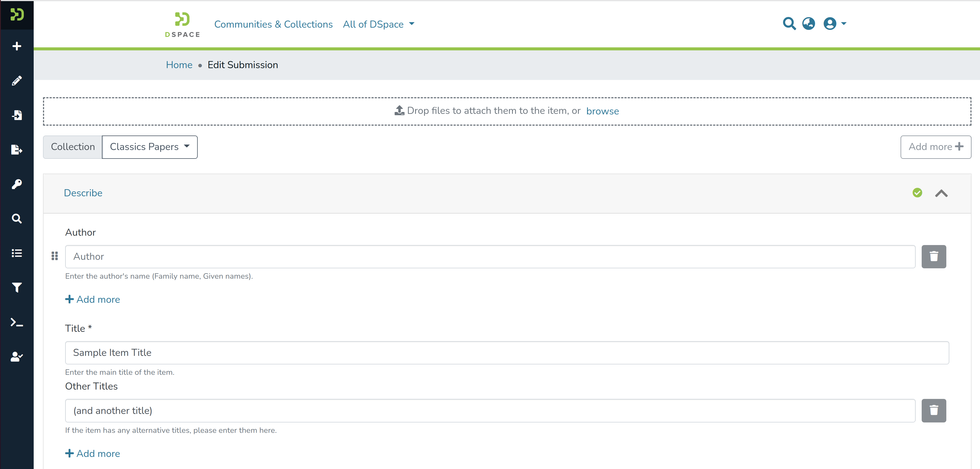Open the language globe icon
980x469 pixels.
coord(808,24)
